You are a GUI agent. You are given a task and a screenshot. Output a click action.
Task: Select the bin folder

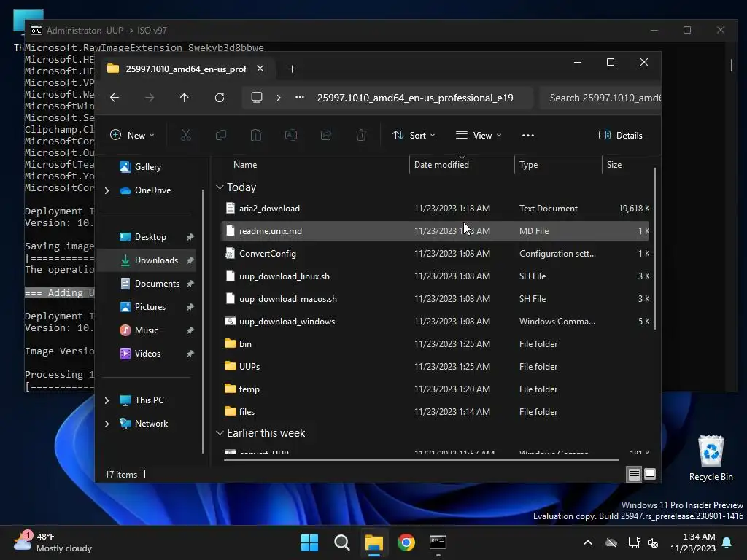click(x=436, y=344)
